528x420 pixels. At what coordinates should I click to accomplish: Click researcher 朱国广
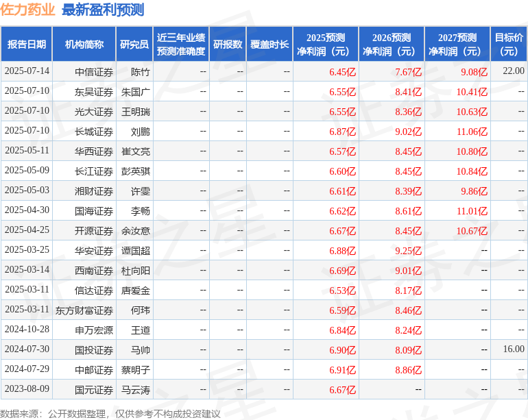pos(136,92)
